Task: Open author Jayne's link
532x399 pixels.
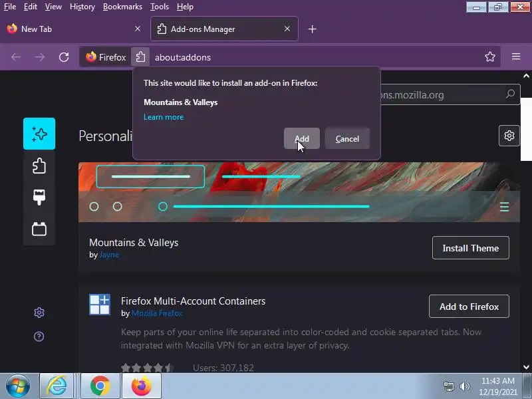Action: pyautogui.click(x=109, y=255)
